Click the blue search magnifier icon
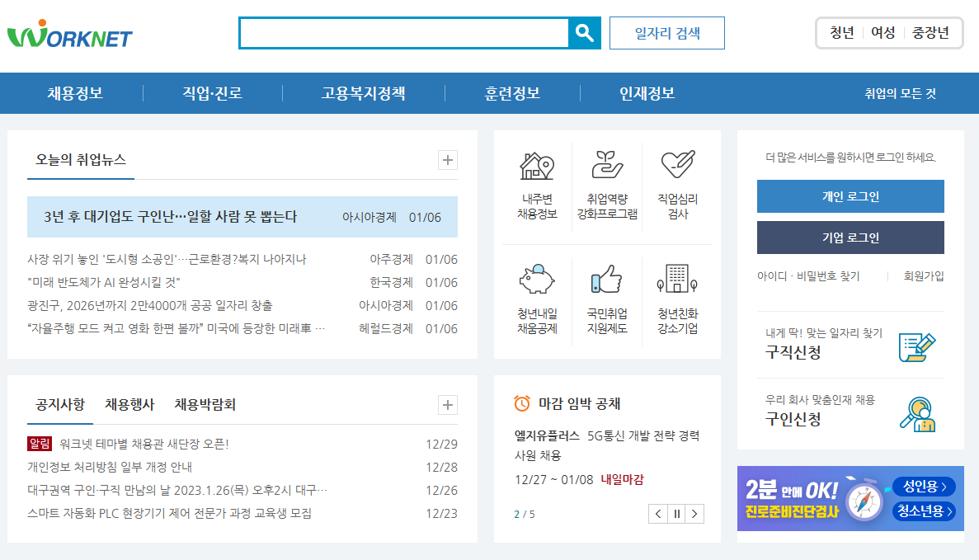This screenshot has height=560, width=979. (x=586, y=33)
